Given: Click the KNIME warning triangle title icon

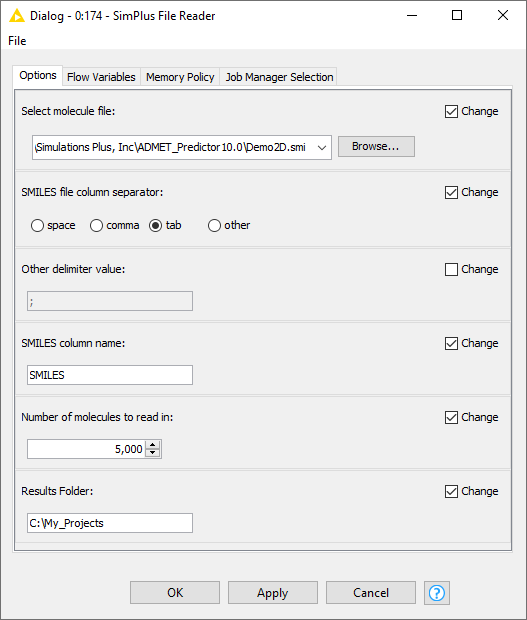Looking at the screenshot, I should 17,16.
